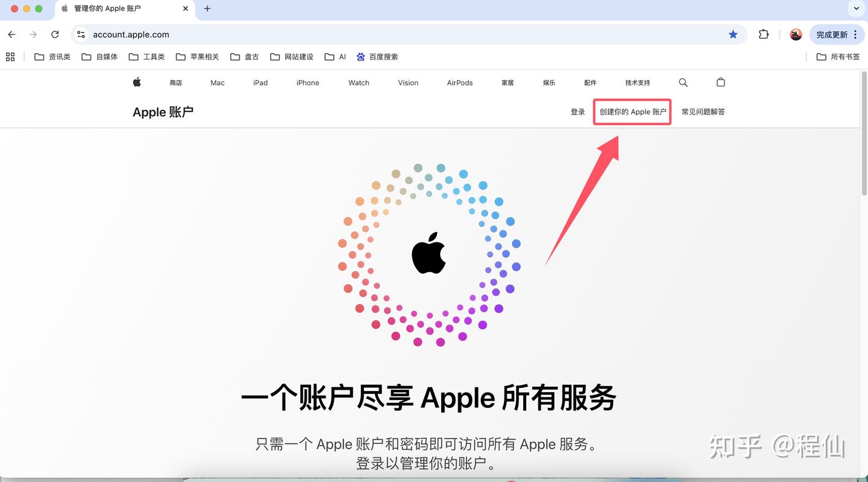Open the 商店 menu item
Image resolution: width=868 pixels, height=482 pixels.
pos(175,83)
